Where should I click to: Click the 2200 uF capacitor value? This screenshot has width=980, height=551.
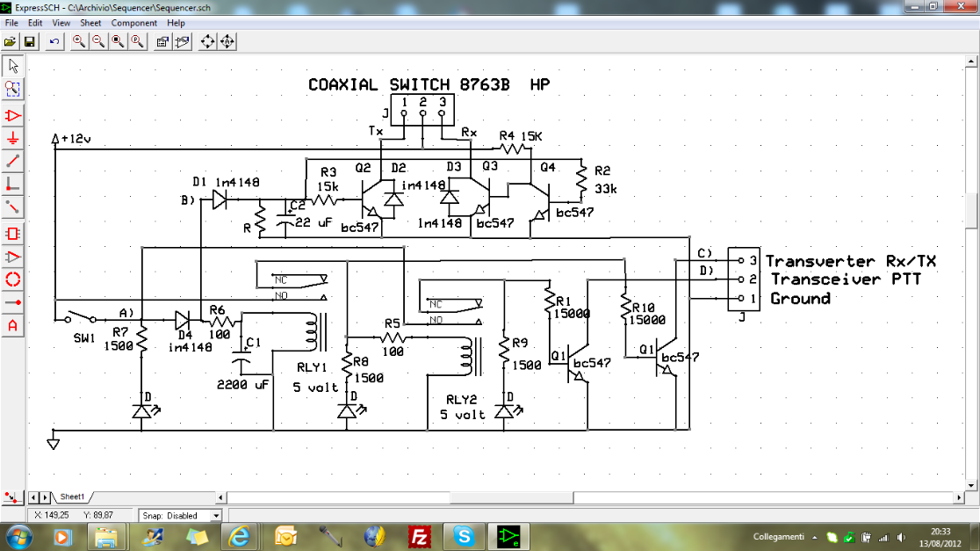242,385
